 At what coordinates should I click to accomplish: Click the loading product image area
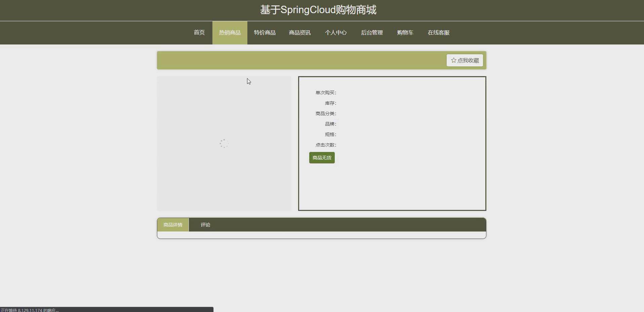tap(224, 144)
